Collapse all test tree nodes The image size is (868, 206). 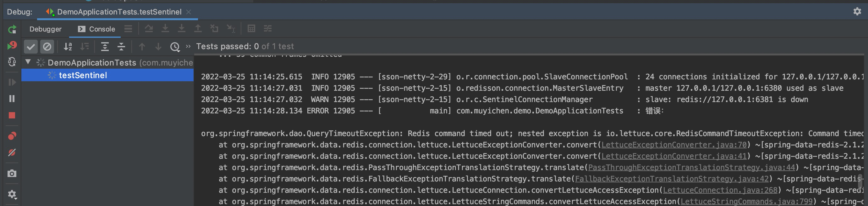click(121, 47)
